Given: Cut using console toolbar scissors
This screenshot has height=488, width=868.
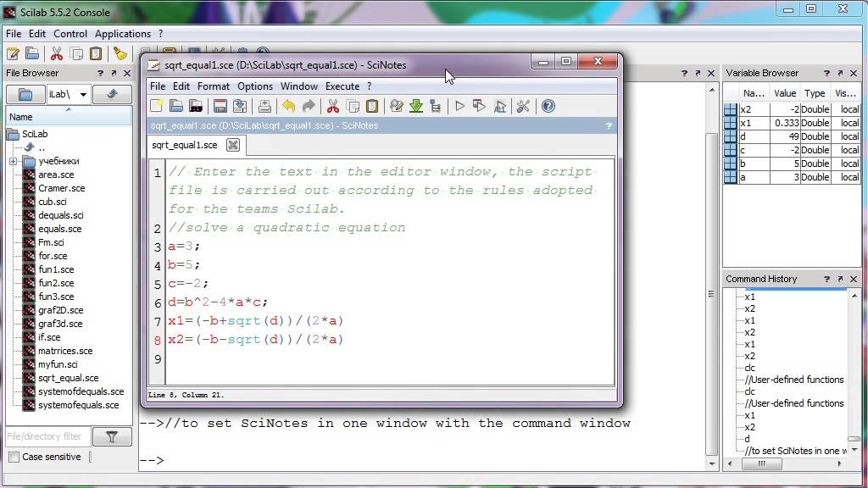Looking at the screenshot, I should 57,53.
